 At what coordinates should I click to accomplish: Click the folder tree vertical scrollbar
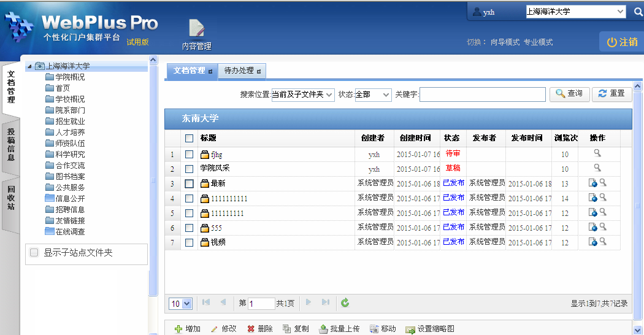click(x=153, y=184)
